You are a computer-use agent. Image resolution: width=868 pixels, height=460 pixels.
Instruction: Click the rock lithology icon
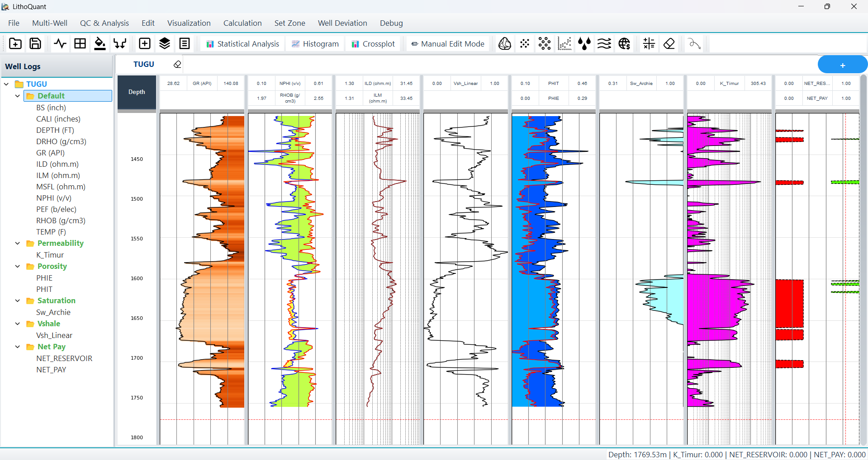(x=505, y=43)
